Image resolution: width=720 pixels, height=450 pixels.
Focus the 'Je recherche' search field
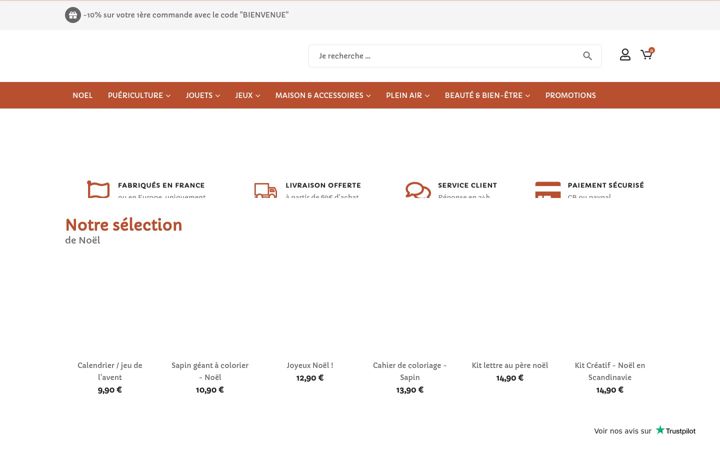(455, 56)
